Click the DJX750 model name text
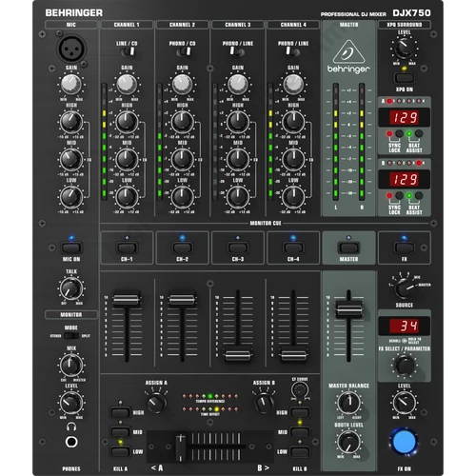The width and height of the screenshot is (476, 476). pyautogui.click(x=411, y=13)
